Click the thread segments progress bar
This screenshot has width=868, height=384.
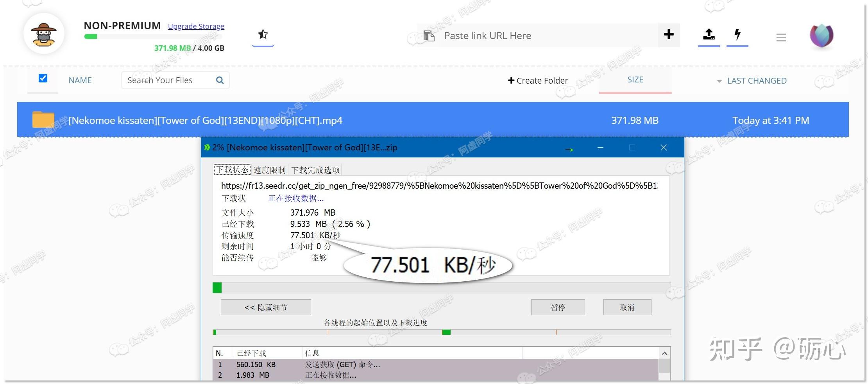tap(442, 332)
